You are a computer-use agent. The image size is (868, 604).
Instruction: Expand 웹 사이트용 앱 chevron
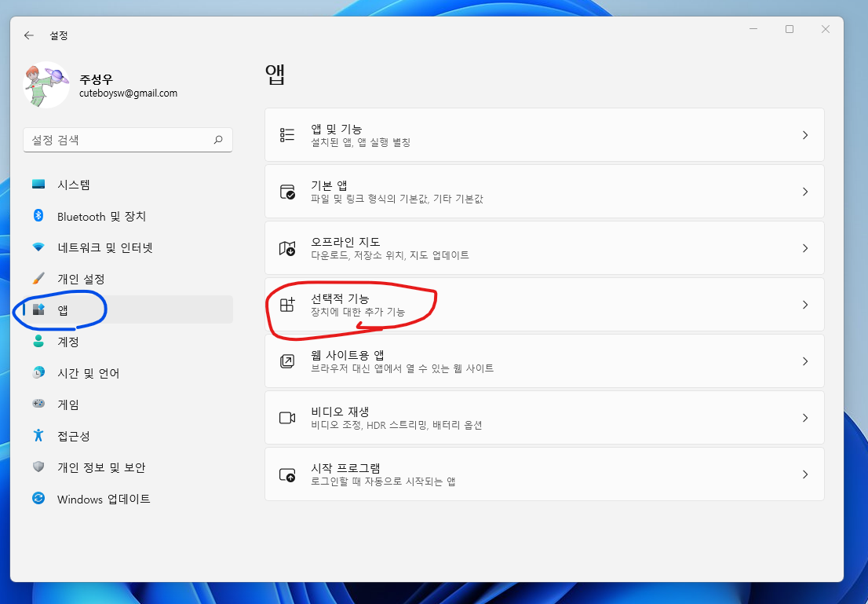pyautogui.click(x=805, y=361)
